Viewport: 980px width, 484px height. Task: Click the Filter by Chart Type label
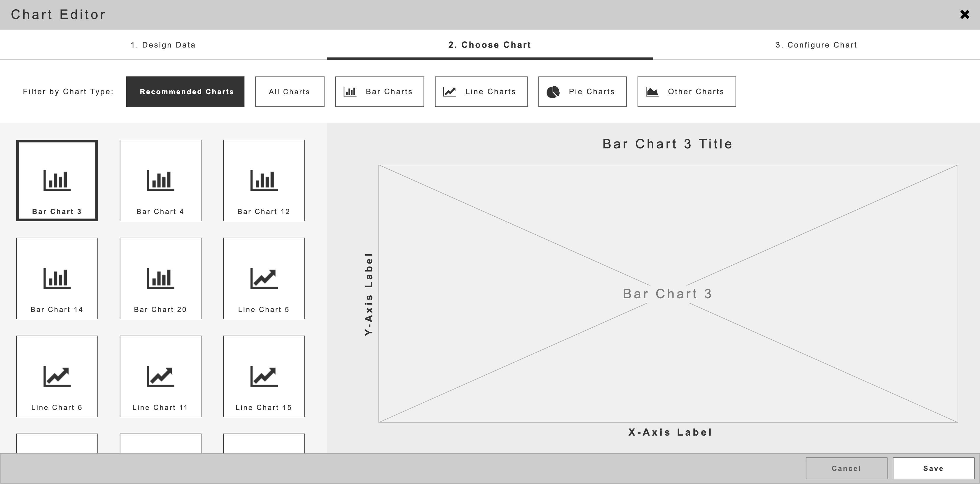(69, 92)
